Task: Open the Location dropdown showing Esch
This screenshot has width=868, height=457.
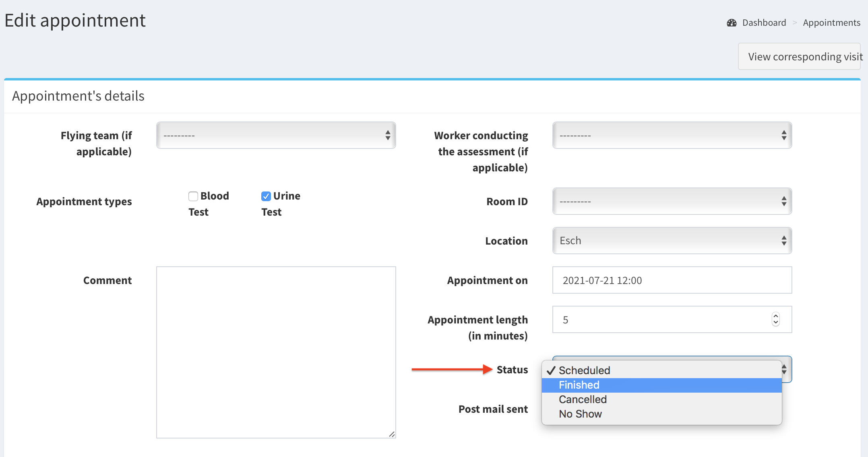Action: pos(672,241)
